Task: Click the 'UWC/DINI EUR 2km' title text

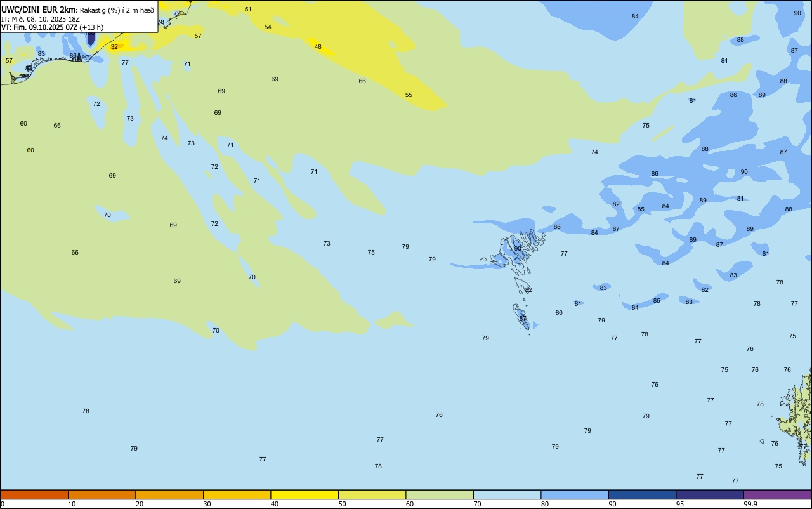Action: coord(39,10)
